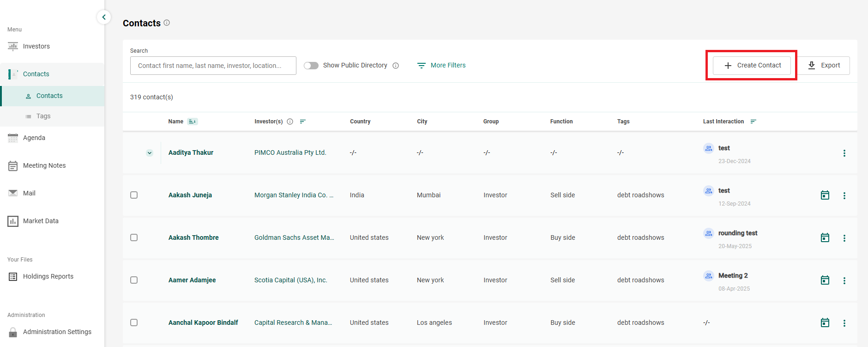Open PIMCO Australia Pty Ltd. investor link

click(x=290, y=152)
